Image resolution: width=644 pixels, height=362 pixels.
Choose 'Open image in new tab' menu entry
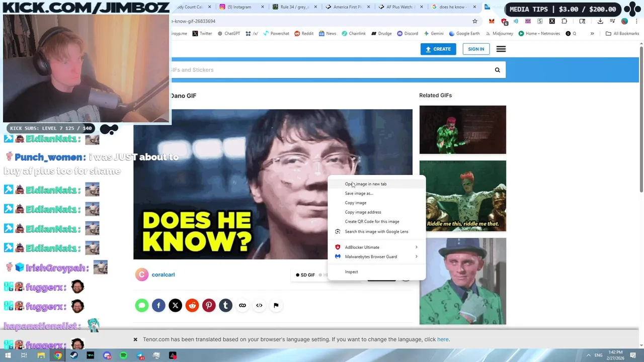pyautogui.click(x=376, y=184)
